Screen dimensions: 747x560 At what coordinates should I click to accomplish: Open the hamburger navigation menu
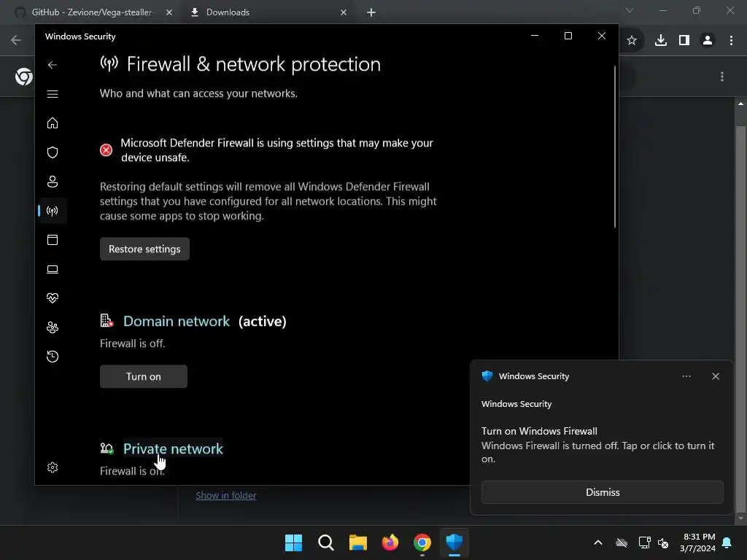click(x=53, y=94)
